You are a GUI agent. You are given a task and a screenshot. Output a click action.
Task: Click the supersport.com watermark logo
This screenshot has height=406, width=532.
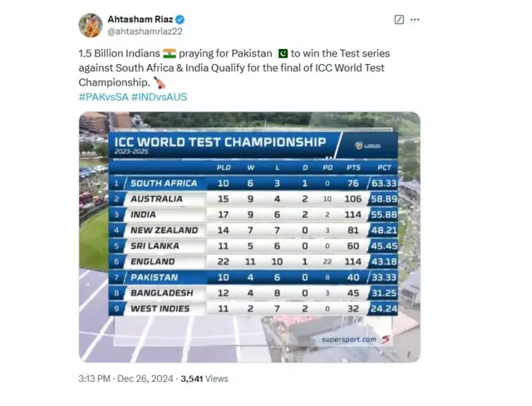point(355,339)
